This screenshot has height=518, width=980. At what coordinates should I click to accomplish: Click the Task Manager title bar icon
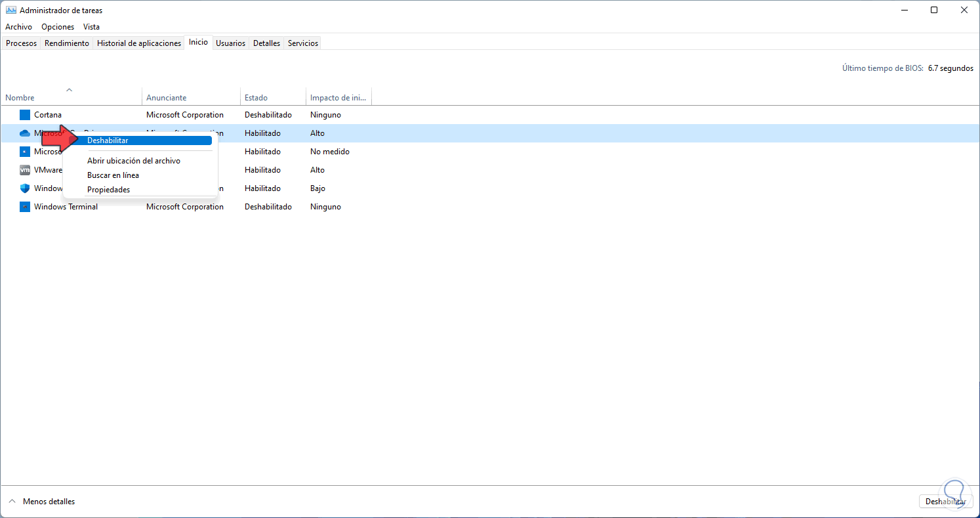click(x=10, y=11)
